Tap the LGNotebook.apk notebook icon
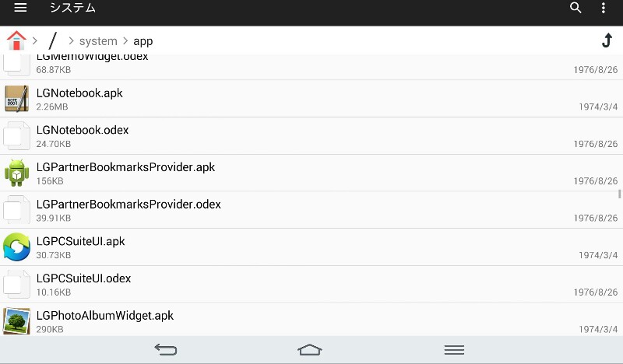The width and height of the screenshot is (623, 364). [16, 99]
